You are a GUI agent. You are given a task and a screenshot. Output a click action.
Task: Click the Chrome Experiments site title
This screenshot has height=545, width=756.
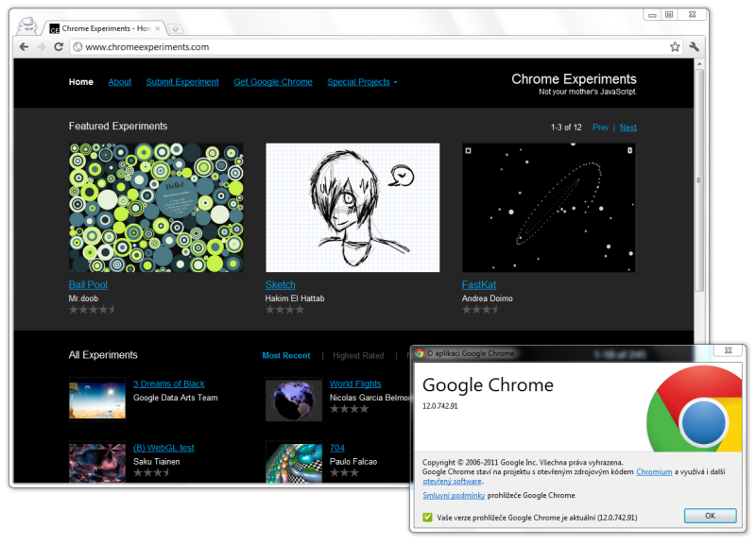click(x=574, y=79)
